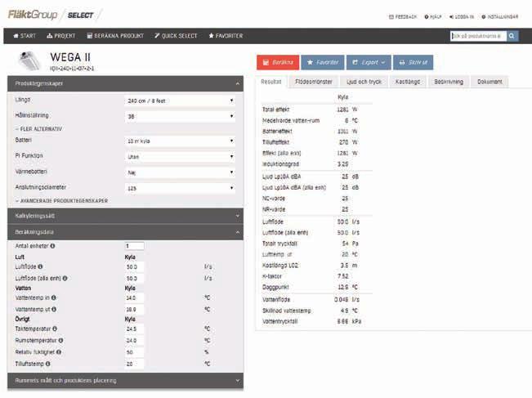Click info icon beside Vattentemp in
The image size is (532, 398).
(x=54, y=297)
